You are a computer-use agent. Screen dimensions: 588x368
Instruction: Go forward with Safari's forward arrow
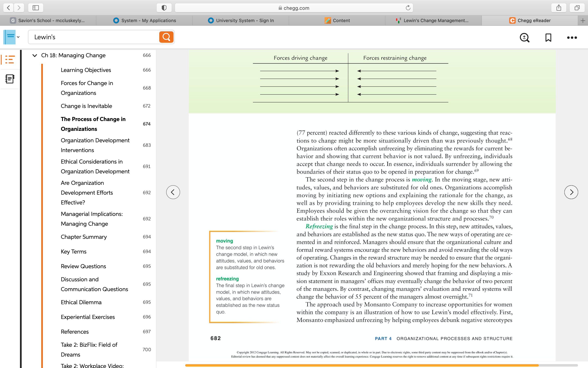19,8
